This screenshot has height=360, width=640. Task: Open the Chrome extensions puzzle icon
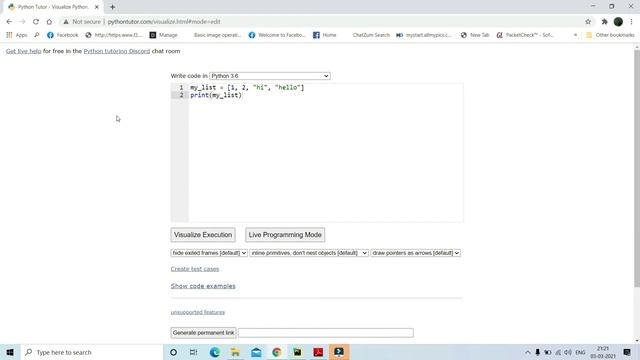click(604, 22)
